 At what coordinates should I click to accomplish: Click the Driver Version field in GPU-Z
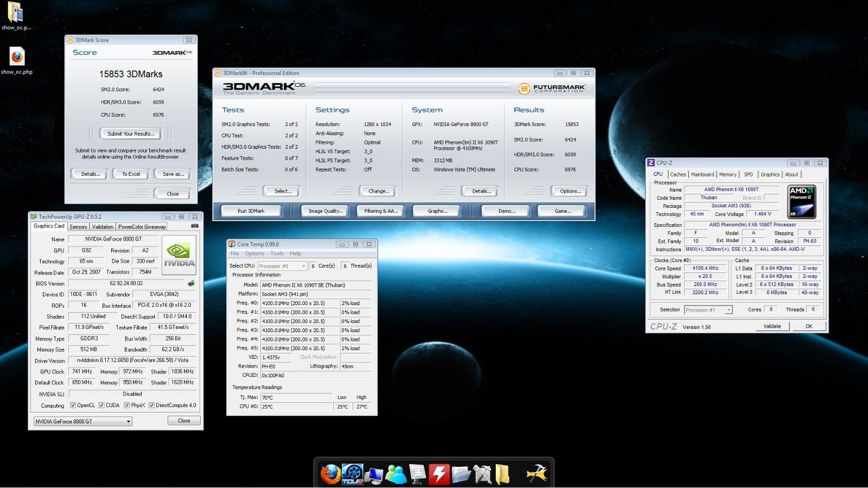tap(132, 360)
